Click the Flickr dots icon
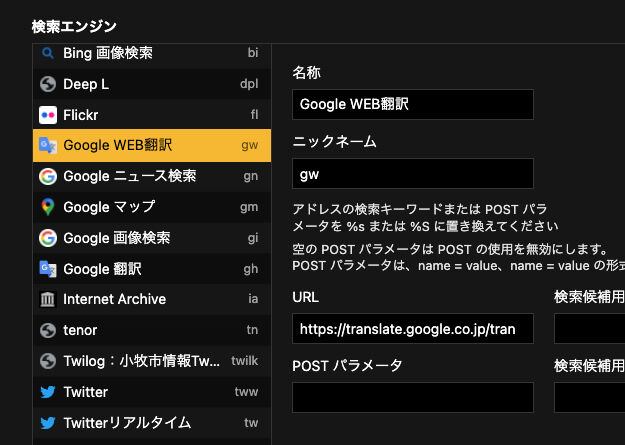Screen dimensions: 625x445 click(x=48, y=115)
